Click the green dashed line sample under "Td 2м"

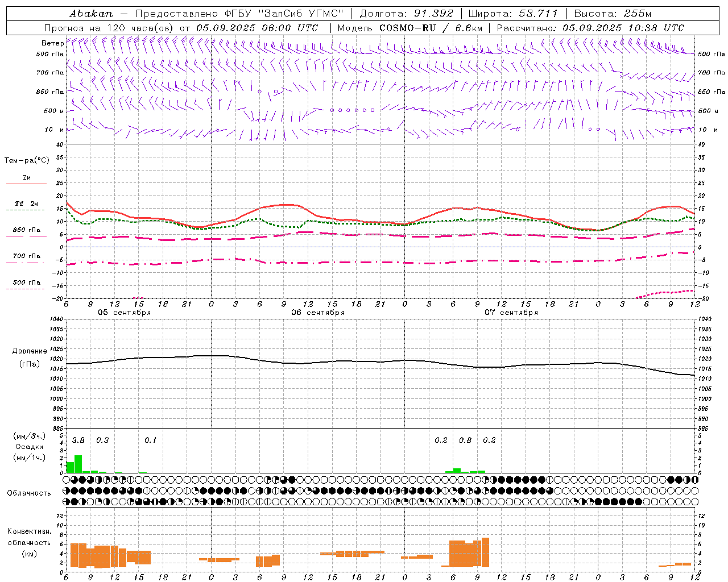tap(25, 210)
